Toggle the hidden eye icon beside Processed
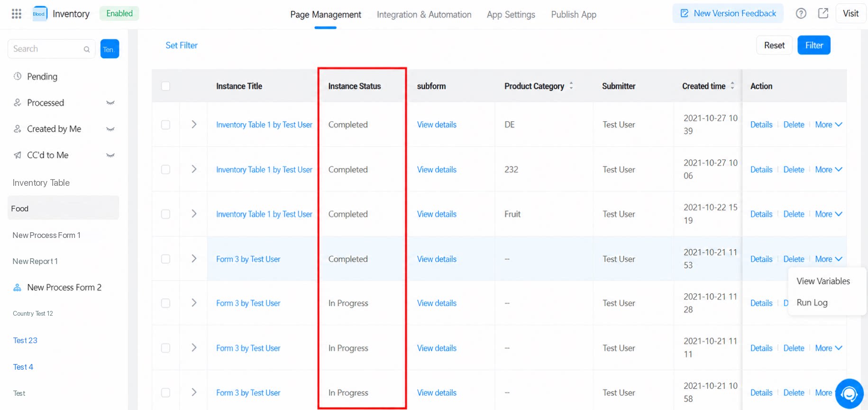The height and width of the screenshot is (410, 868). 110,103
